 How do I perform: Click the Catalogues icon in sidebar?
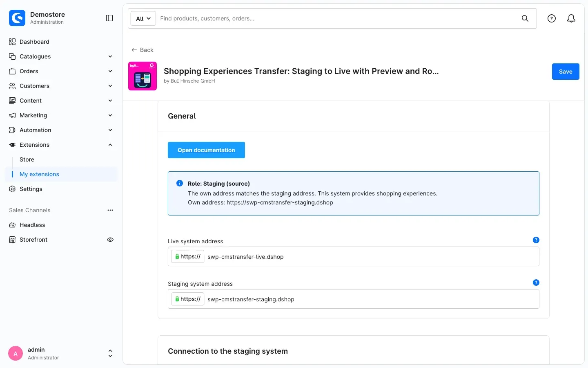coord(12,56)
